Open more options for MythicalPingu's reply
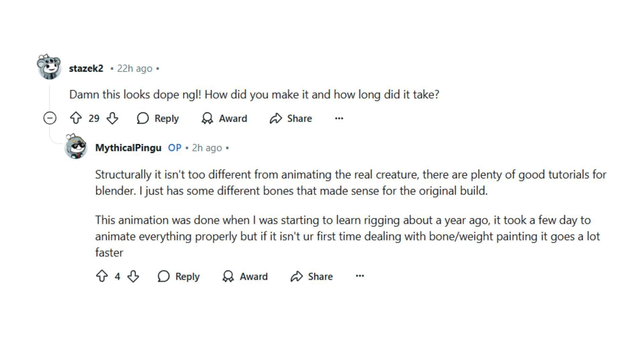 [x=360, y=276]
